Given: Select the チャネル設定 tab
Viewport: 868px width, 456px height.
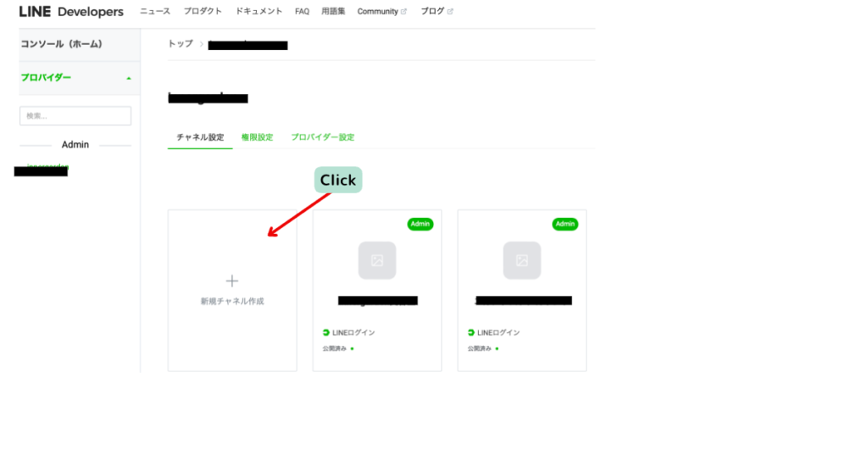Looking at the screenshot, I should click(x=200, y=137).
